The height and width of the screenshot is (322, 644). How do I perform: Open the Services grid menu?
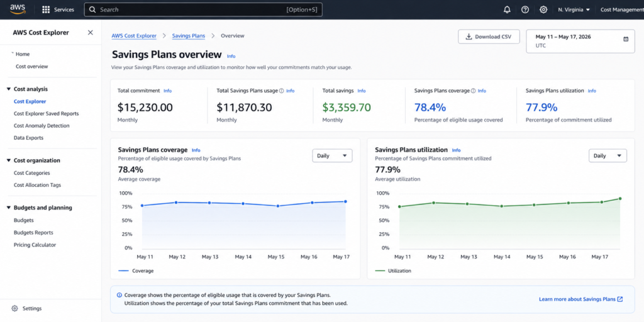(46, 9)
